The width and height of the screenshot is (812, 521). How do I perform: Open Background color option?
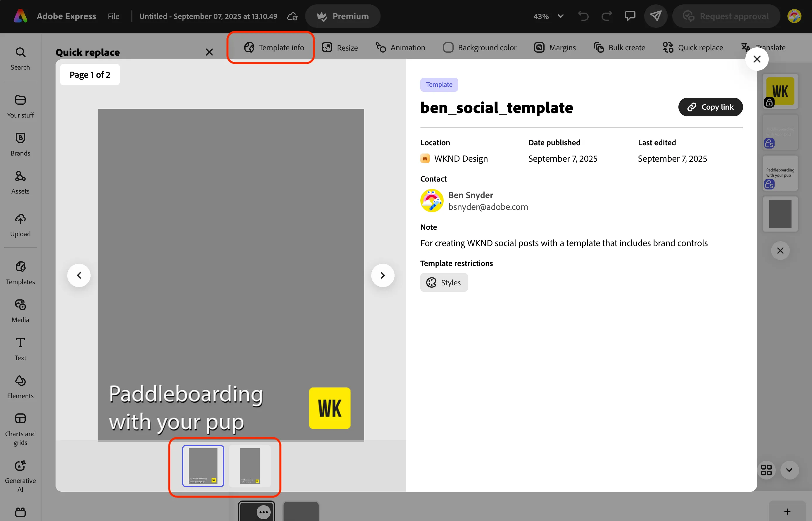[x=480, y=47]
